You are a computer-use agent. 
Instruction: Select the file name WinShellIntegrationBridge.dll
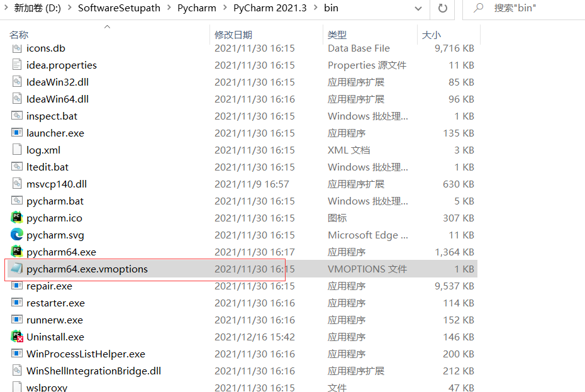tap(94, 371)
